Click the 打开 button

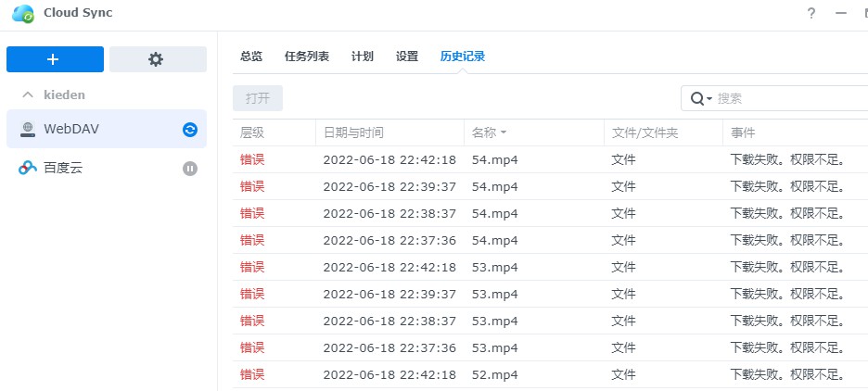coord(258,98)
